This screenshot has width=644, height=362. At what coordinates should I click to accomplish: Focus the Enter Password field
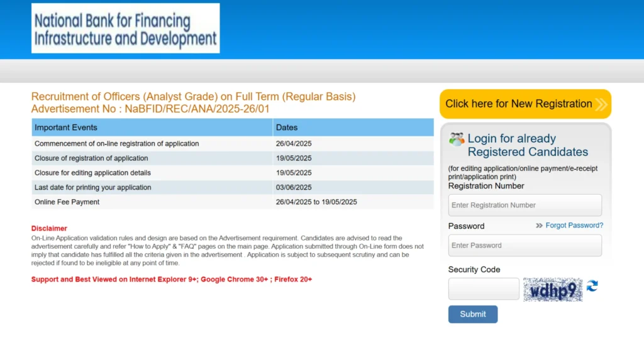525,246
